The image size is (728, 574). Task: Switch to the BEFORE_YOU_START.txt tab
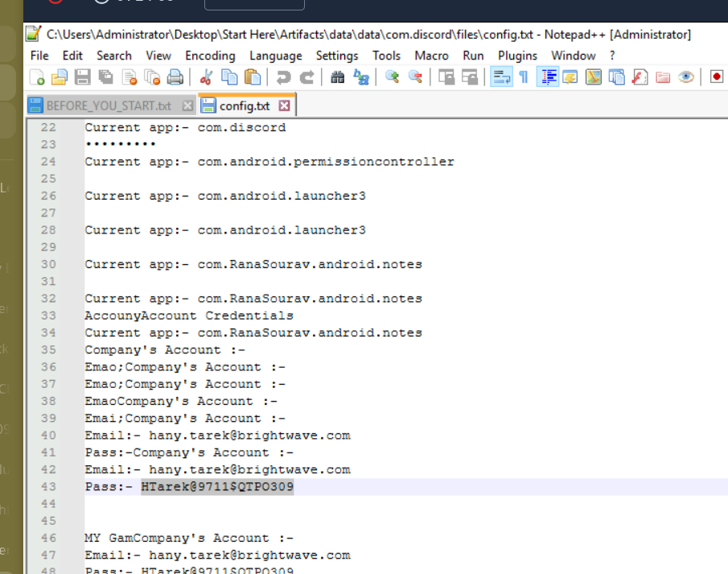click(108, 105)
